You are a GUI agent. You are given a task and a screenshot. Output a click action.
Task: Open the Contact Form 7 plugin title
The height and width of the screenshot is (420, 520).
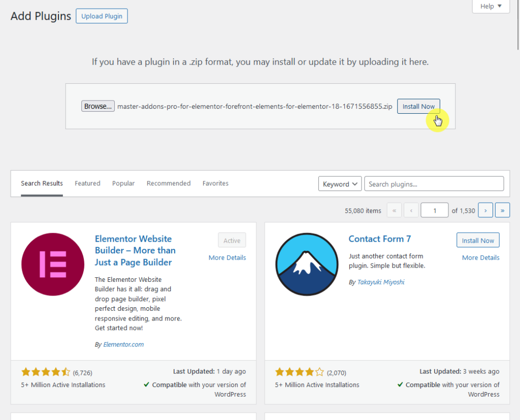point(380,239)
